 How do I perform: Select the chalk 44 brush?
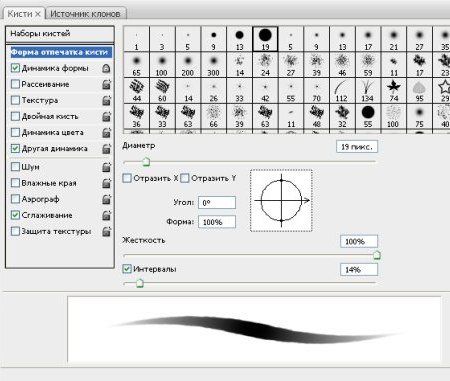click(x=136, y=91)
